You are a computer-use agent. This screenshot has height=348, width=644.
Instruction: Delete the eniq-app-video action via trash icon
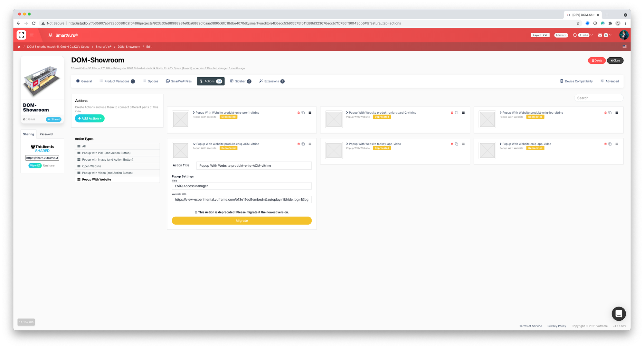tap(605, 144)
